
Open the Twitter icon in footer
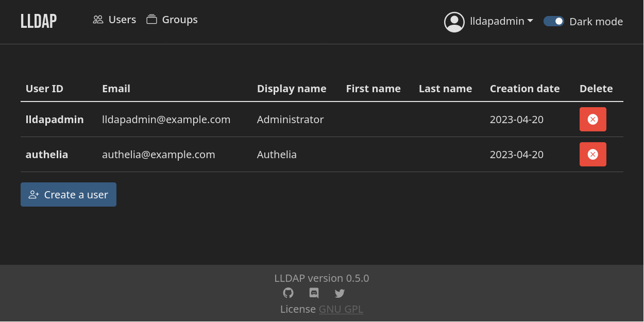340,293
